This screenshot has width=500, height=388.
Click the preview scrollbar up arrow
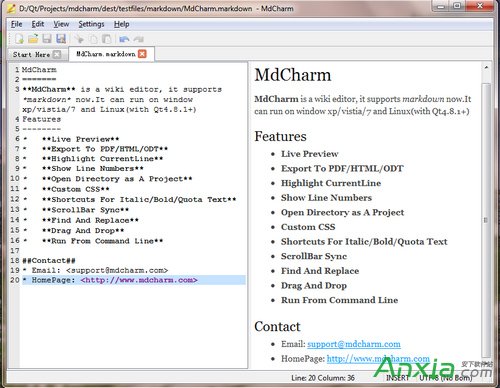click(x=486, y=67)
